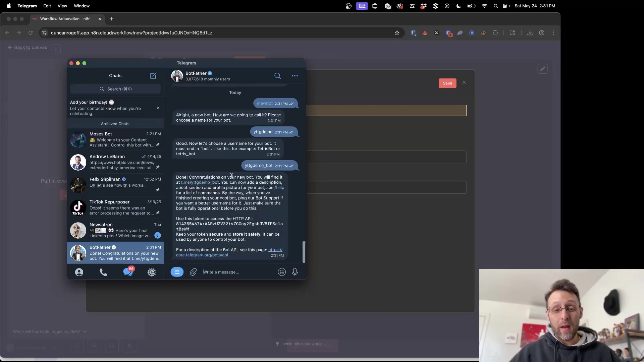Open the browser profile icon

click(x=542, y=33)
